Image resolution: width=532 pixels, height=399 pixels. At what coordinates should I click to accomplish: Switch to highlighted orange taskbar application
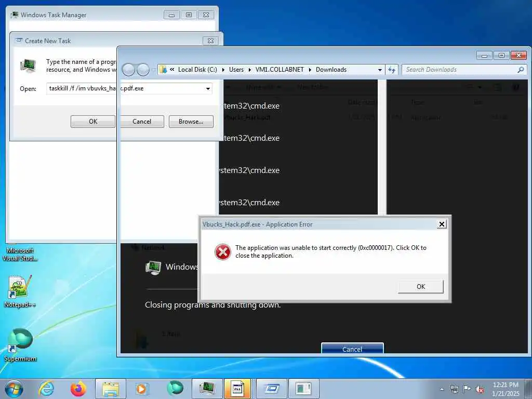pos(237,389)
